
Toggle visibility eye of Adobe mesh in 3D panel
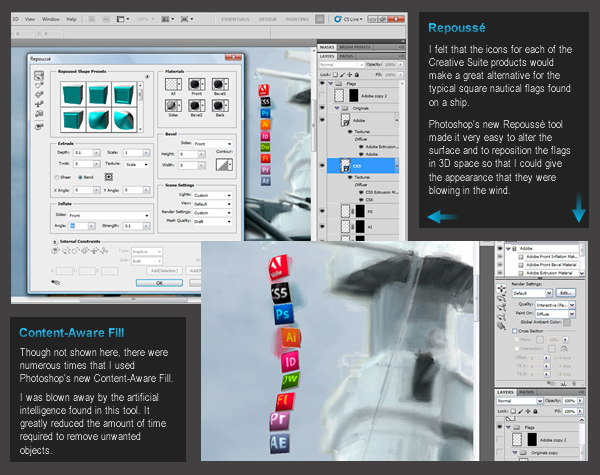click(500, 248)
